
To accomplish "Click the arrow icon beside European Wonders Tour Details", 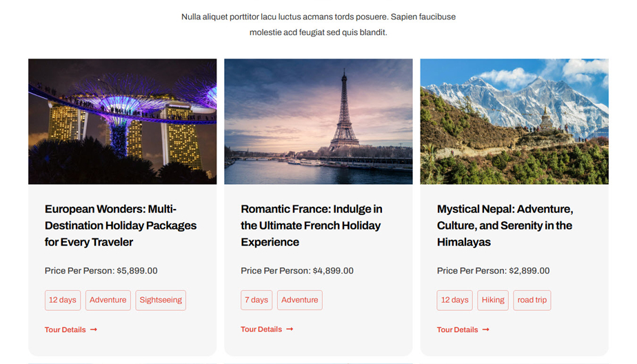I will point(94,330).
